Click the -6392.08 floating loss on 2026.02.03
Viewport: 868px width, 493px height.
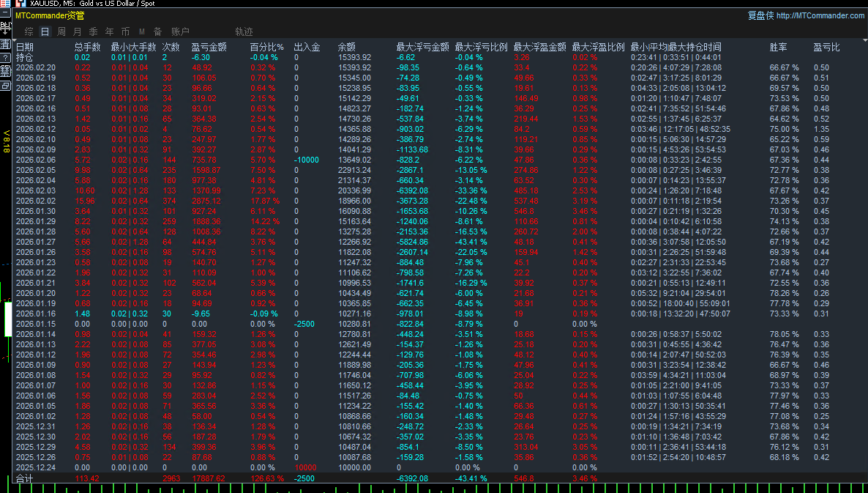pos(413,190)
